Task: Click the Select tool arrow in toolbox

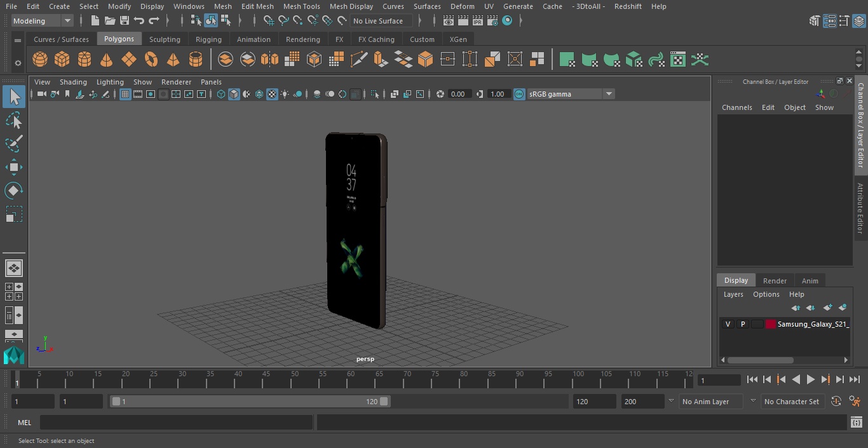Action: tap(14, 97)
